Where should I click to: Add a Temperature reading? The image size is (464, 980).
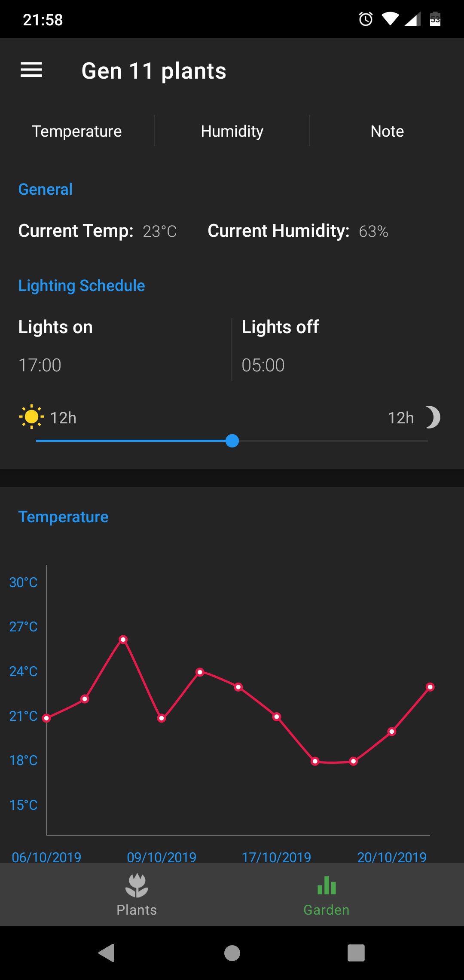pos(77,131)
